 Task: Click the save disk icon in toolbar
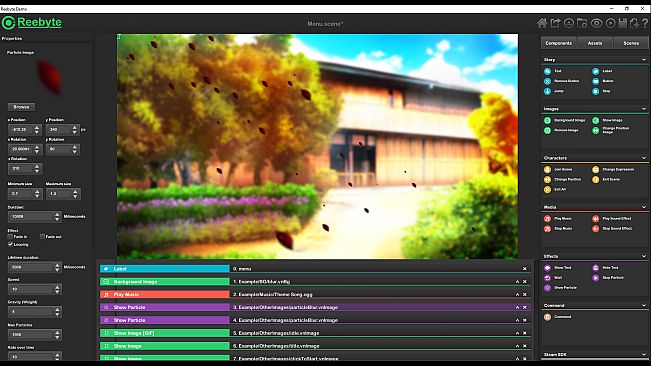[622, 23]
